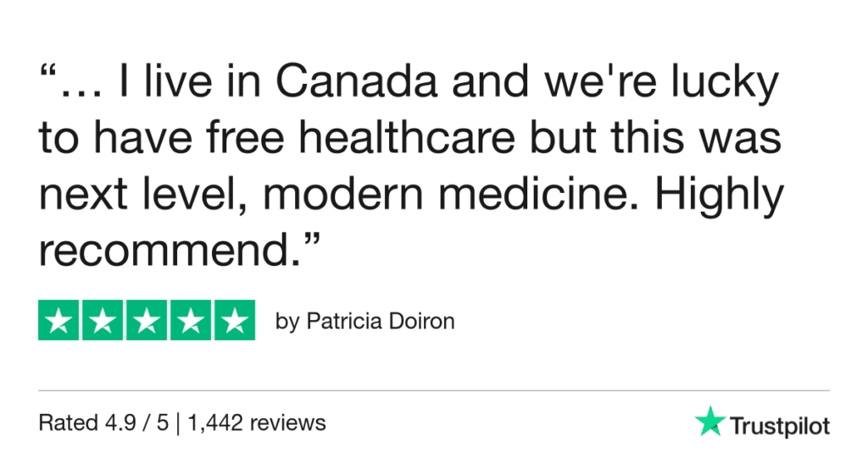Select the fifth green rating star
868x453 pixels.
tap(235, 320)
